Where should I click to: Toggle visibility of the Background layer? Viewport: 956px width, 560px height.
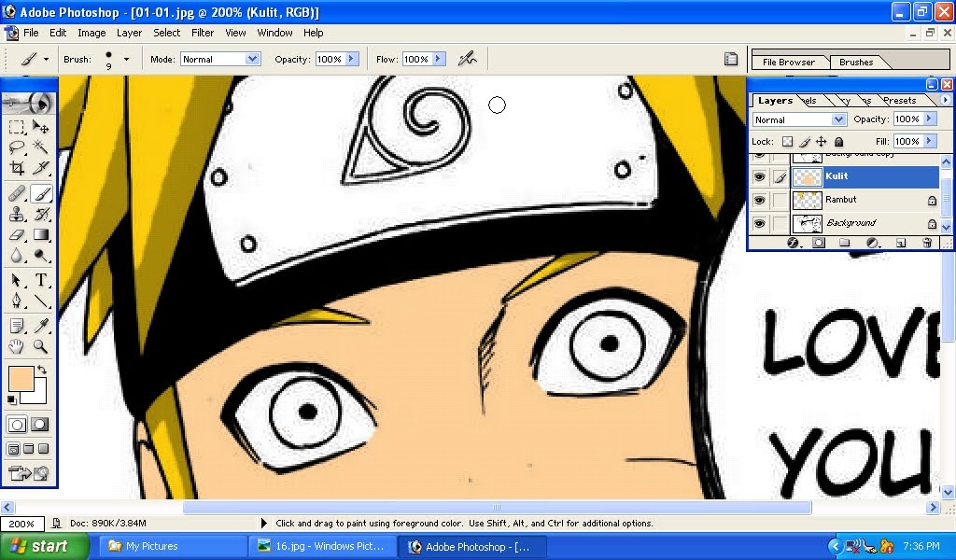pyautogui.click(x=760, y=223)
